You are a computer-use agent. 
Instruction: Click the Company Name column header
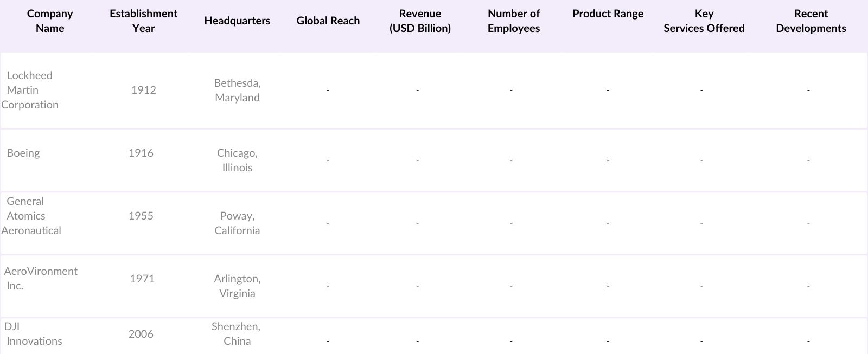[x=50, y=21]
